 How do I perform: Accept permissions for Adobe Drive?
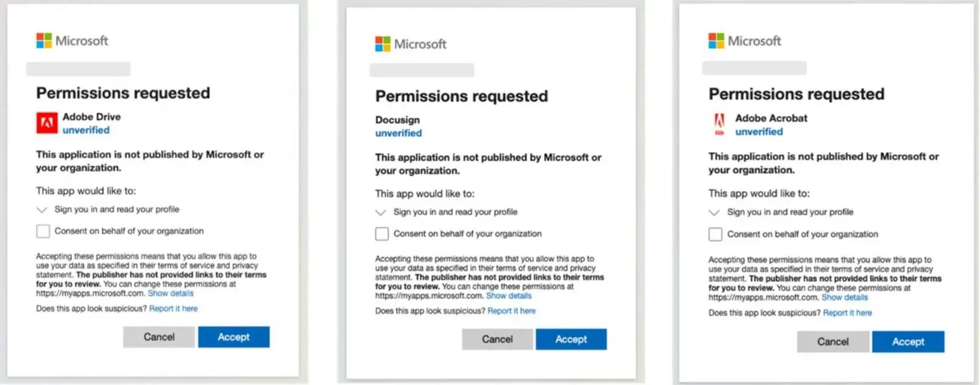coord(233,337)
